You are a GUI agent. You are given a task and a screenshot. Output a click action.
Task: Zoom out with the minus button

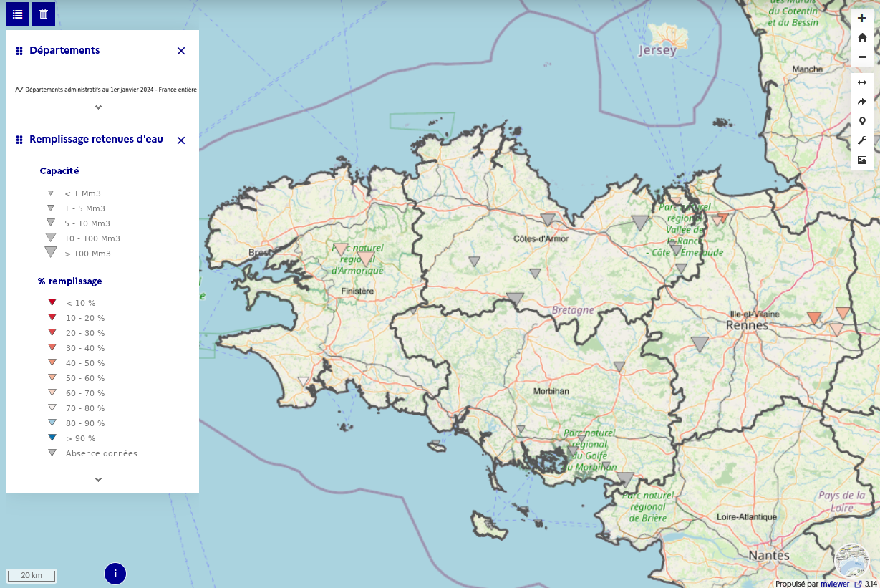click(x=862, y=57)
